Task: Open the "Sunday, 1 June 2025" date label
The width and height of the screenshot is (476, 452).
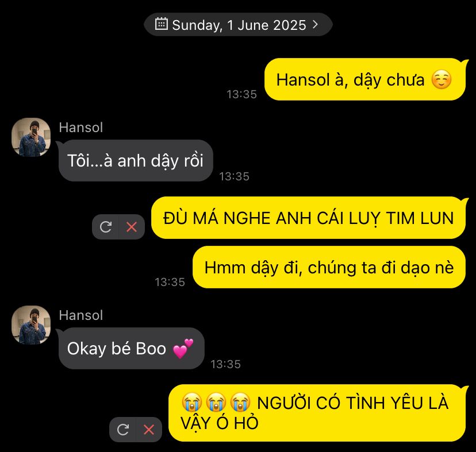Action: point(239,25)
